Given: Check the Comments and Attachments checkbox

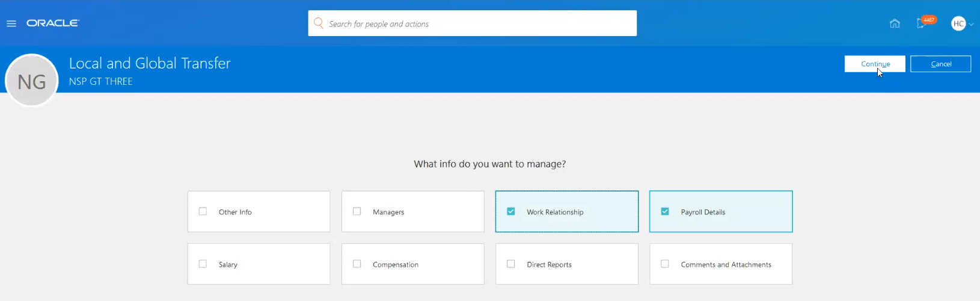Looking at the screenshot, I should [665, 264].
